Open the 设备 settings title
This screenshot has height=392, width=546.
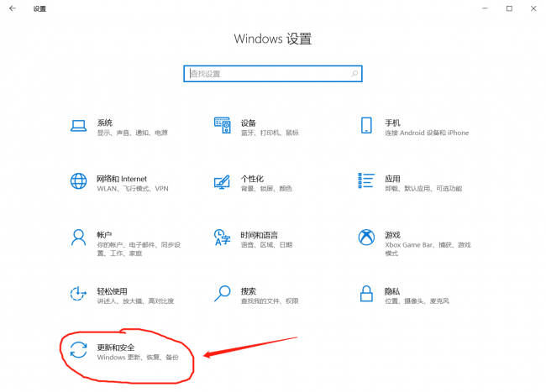click(249, 123)
